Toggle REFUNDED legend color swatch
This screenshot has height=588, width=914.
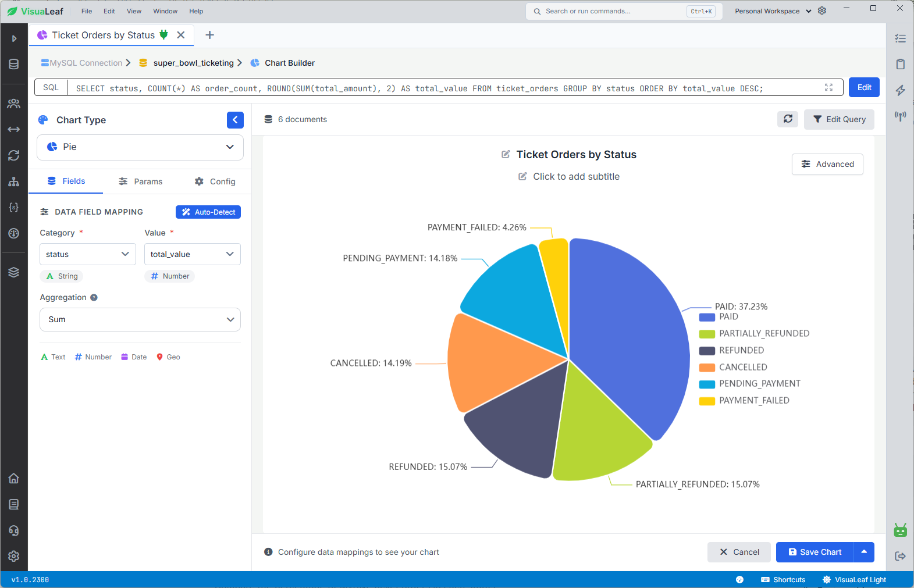[x=707, y=351]
